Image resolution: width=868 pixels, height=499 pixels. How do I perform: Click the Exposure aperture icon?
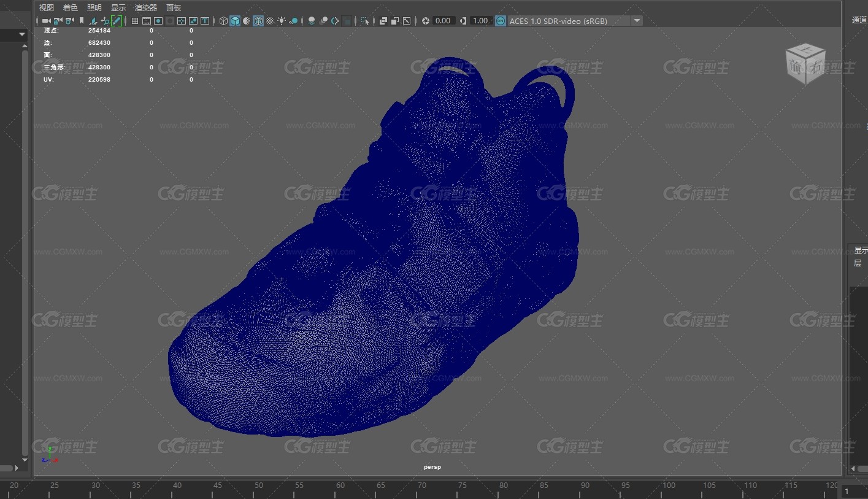point(426,21)
